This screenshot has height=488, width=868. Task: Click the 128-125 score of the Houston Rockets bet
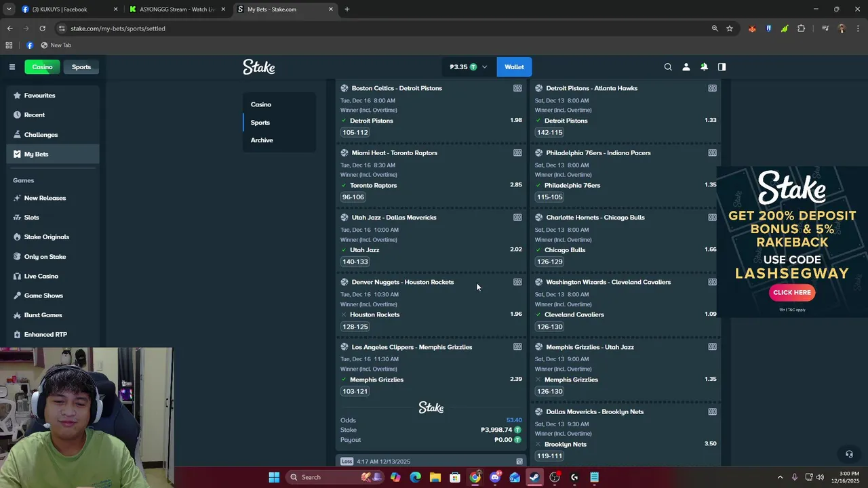click(x=355, y=327)
